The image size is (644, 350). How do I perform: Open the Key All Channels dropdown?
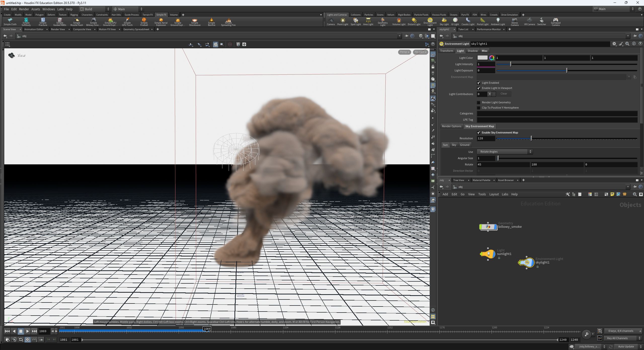(623, 338)
